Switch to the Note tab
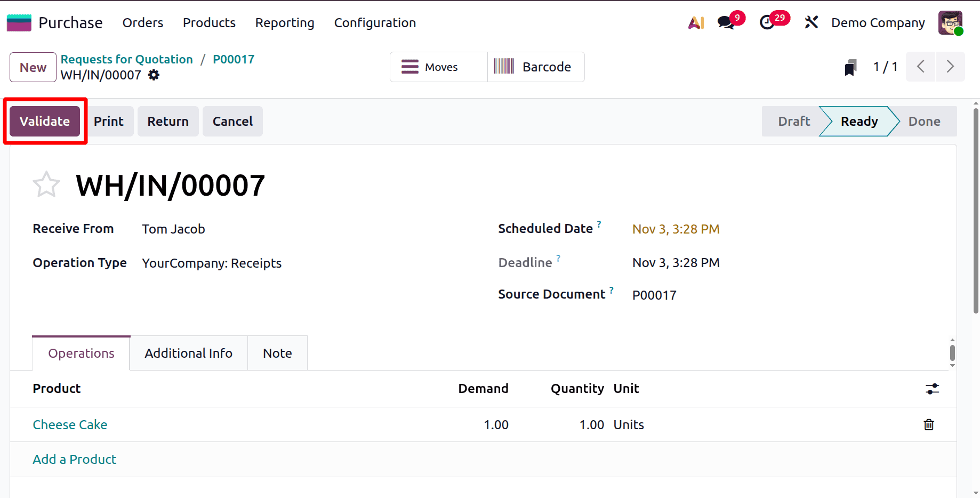The image size is (980, 498). [277, 353]
